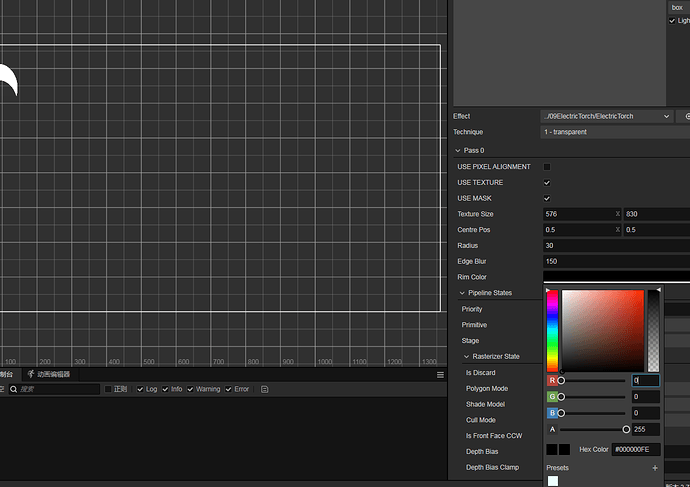Click the Hex Color input field
690x487 pixels.
(636, 450)
